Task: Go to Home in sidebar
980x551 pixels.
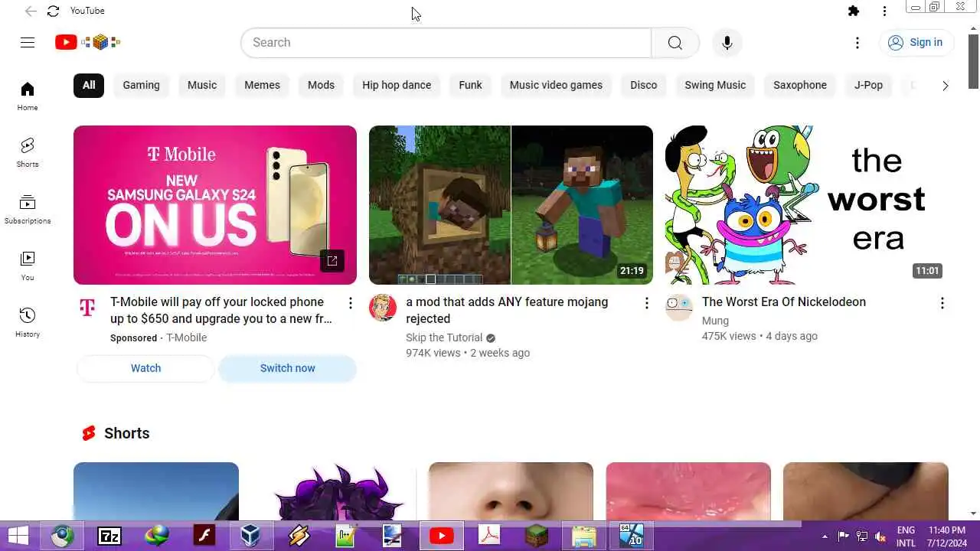Action: [x=28, y=96]
